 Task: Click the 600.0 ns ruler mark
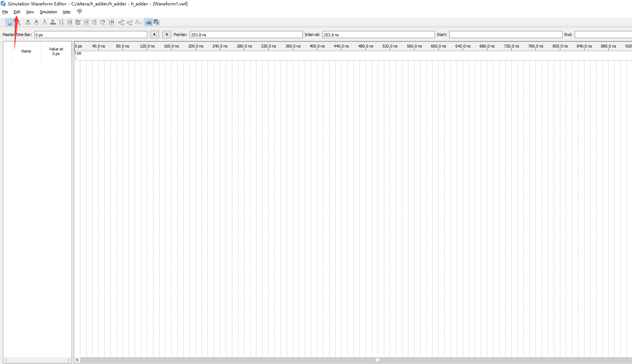(439, 46)
